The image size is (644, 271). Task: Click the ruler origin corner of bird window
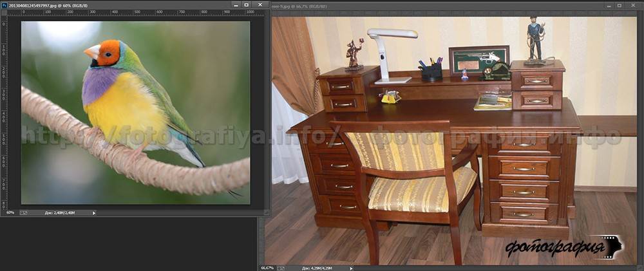[x=3, y=12]
